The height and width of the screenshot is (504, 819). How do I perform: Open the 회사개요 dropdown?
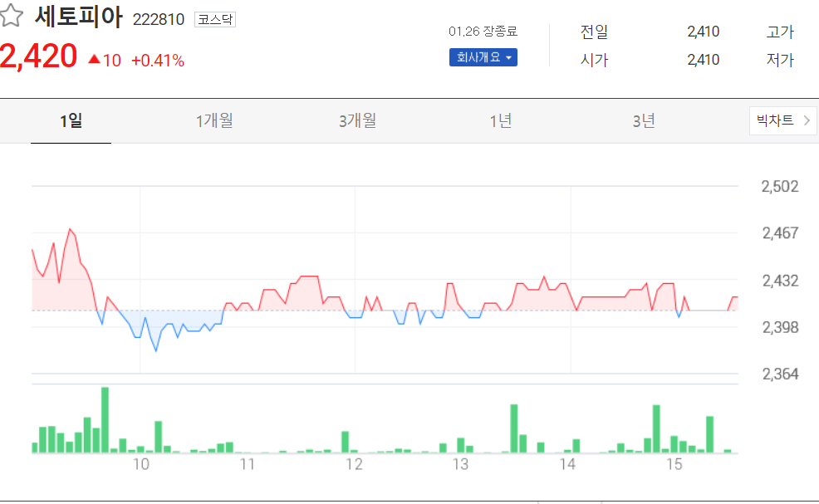[x=483, y=57]
